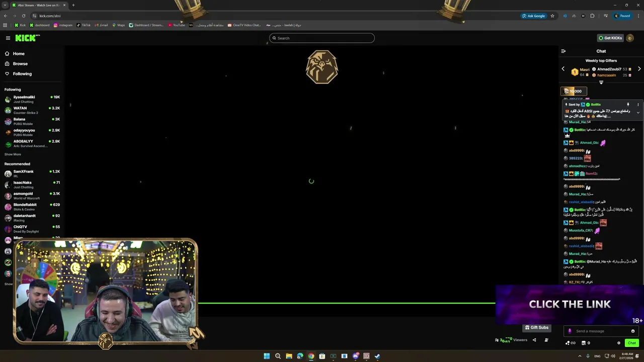
Task: Show previous weekly top gifters
Action: [563, 69]
